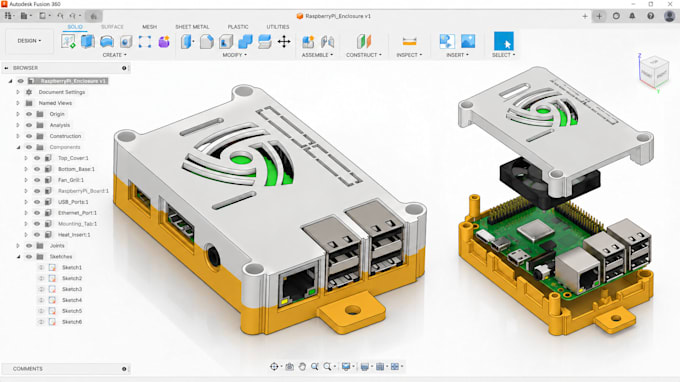Open the Assemble dropdown menu
Image resolution: width=680 pixels, height=382 pixels.
(x=317, y=55)
